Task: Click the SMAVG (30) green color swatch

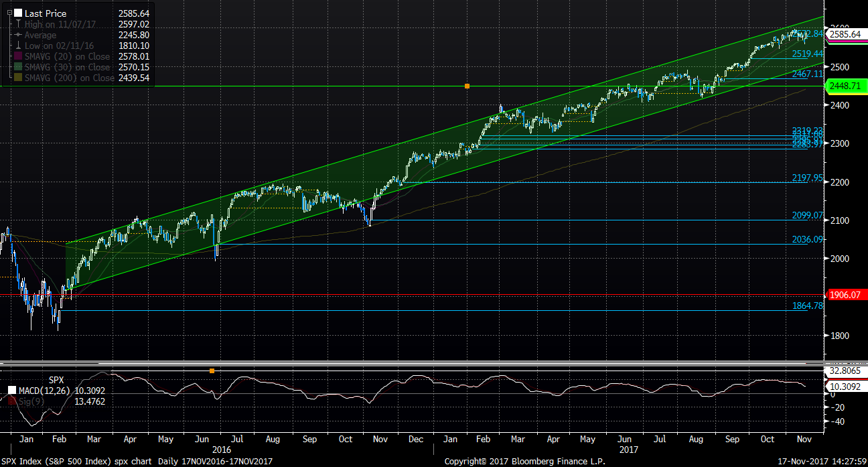Action: pyautogui.click(x=18, y=67)
